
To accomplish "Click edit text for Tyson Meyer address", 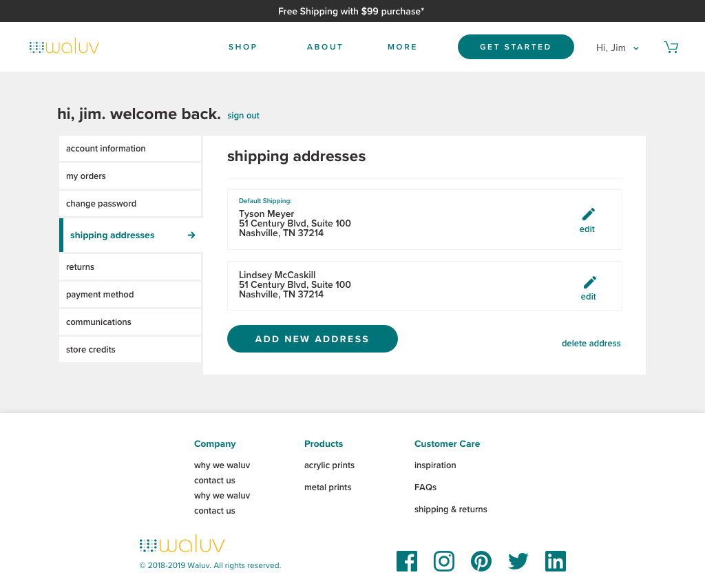I will coord(587,229).
